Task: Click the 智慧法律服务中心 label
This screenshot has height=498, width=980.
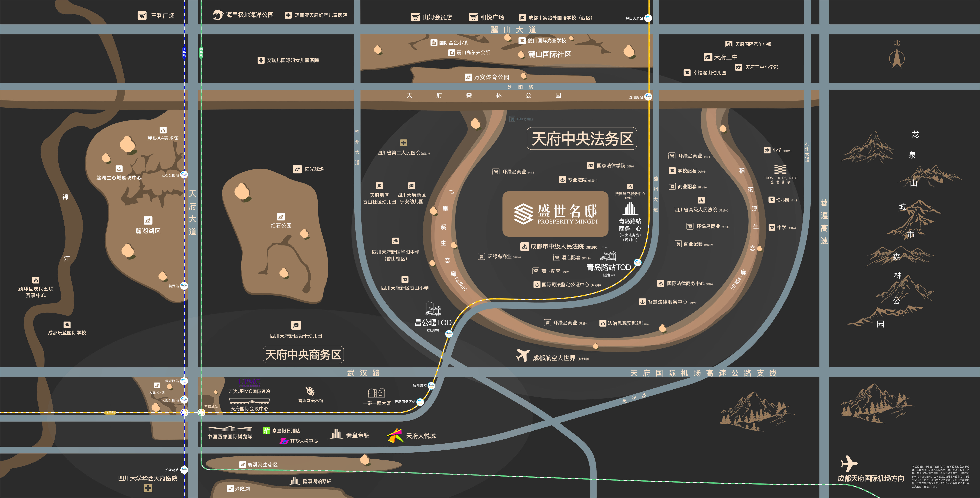Action: tap(667, 302)
